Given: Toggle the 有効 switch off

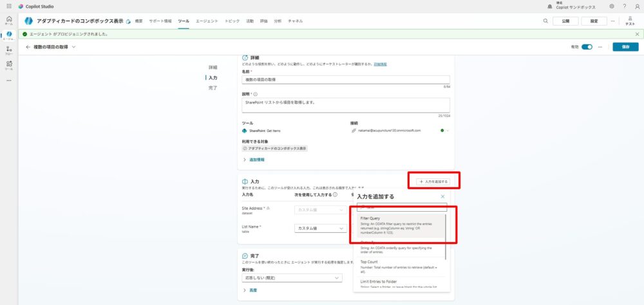Looking at the screenshot, I should coord(587,47).
